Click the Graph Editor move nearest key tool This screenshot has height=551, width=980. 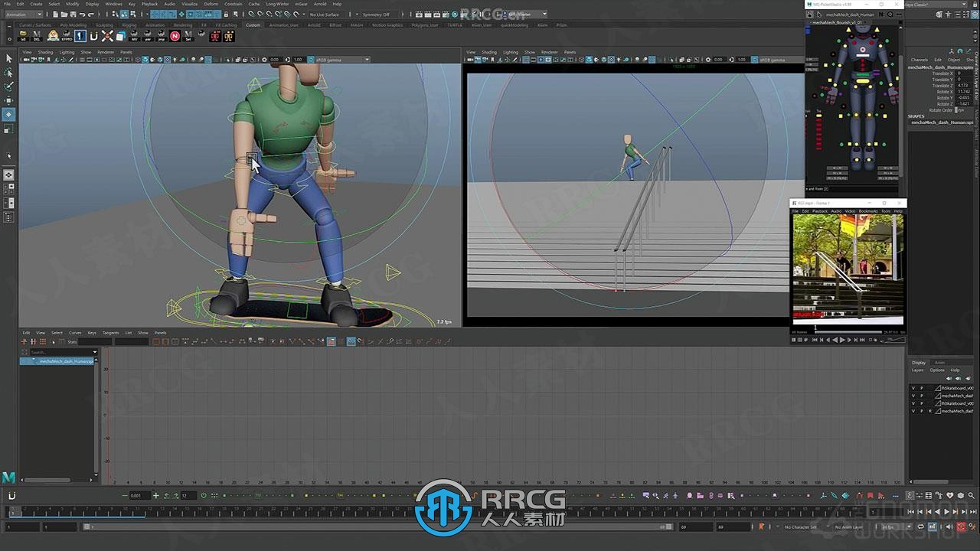click(24, 342)
